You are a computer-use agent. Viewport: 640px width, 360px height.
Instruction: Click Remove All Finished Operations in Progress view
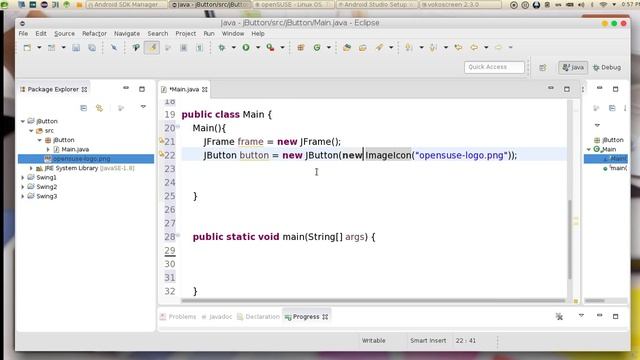pyautogui.click(x=560, y=316)
